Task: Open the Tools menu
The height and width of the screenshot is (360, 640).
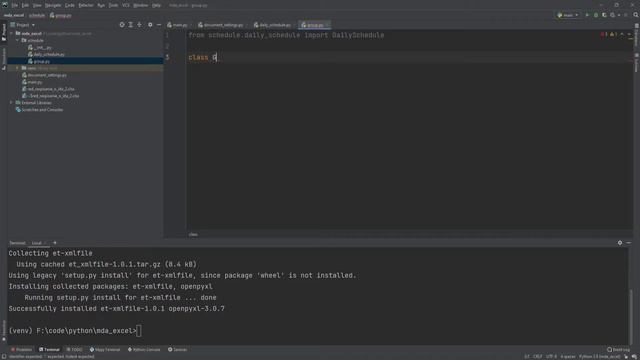Action: (x=113, y=5)
